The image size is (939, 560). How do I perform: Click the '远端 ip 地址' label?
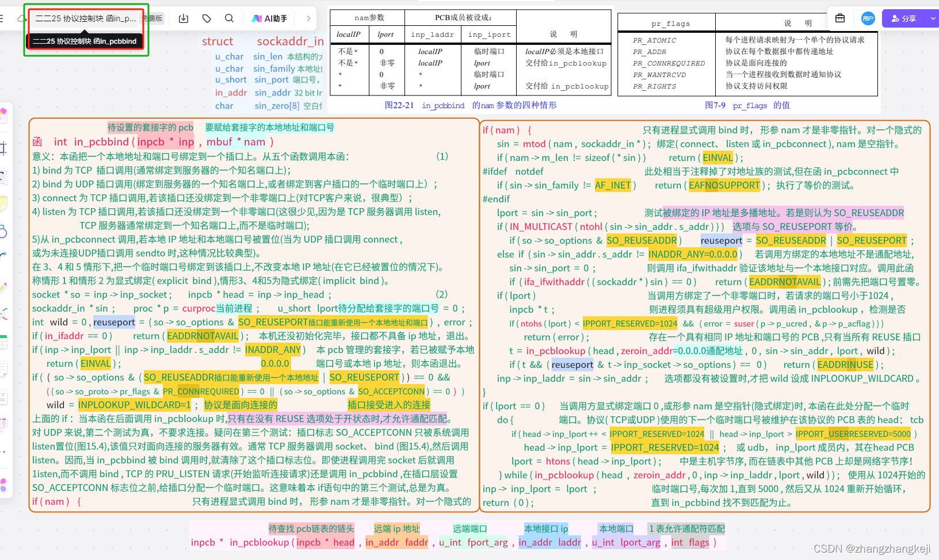tap(396, 528)
